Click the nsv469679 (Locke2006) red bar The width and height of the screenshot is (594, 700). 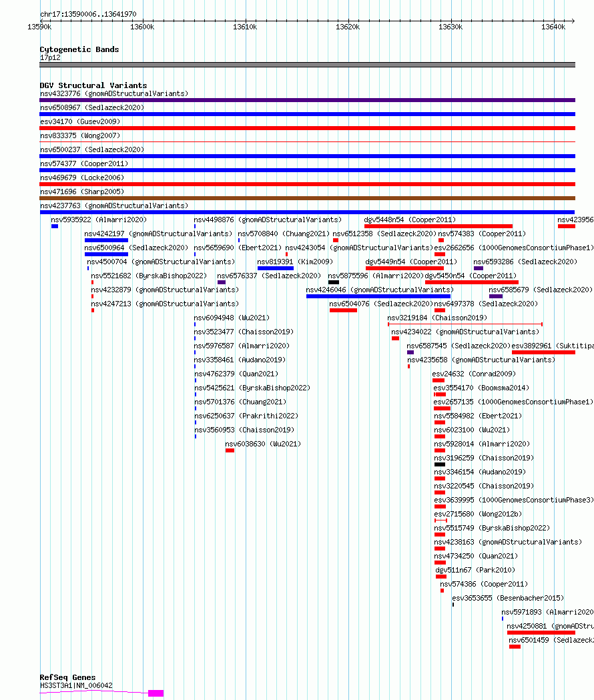(307, 184)
